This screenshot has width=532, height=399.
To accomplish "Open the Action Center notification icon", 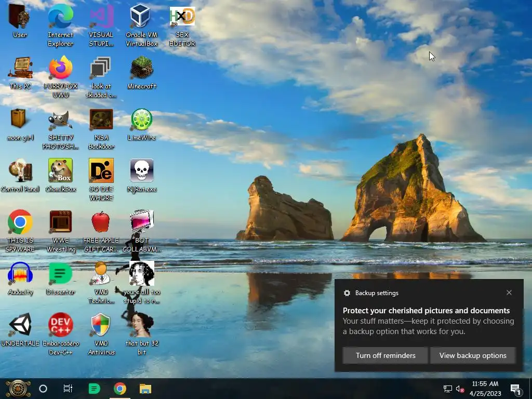I will coord(515,389).
